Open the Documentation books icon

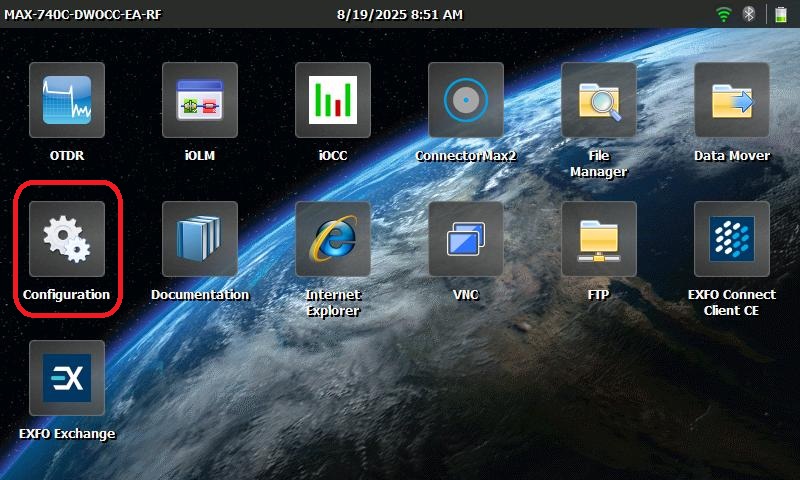200,239
